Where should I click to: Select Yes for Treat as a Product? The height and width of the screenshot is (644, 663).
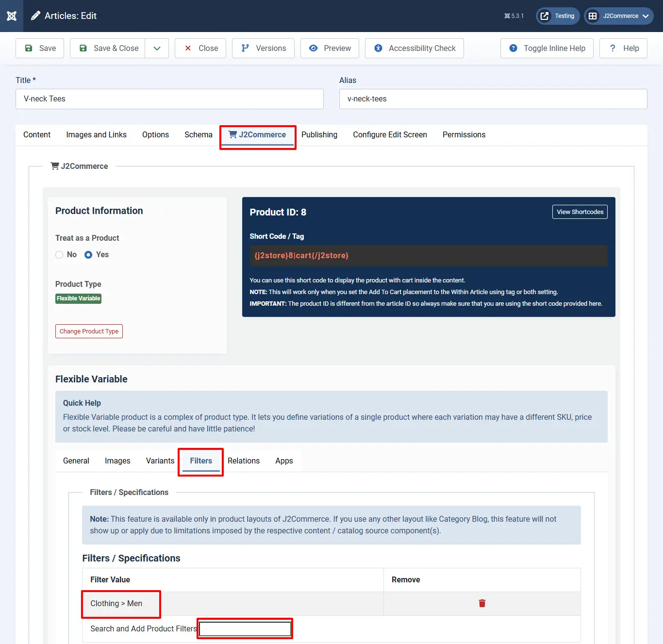coord(88,255)
